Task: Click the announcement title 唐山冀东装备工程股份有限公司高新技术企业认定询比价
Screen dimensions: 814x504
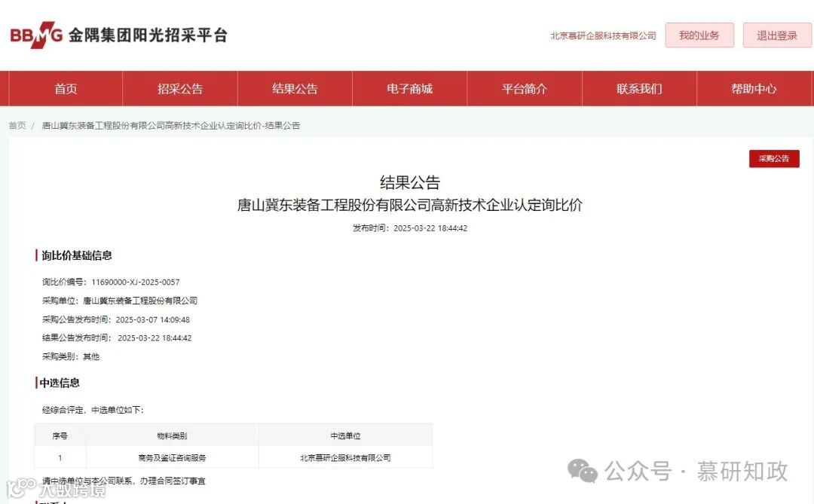Action: point(409,205)
